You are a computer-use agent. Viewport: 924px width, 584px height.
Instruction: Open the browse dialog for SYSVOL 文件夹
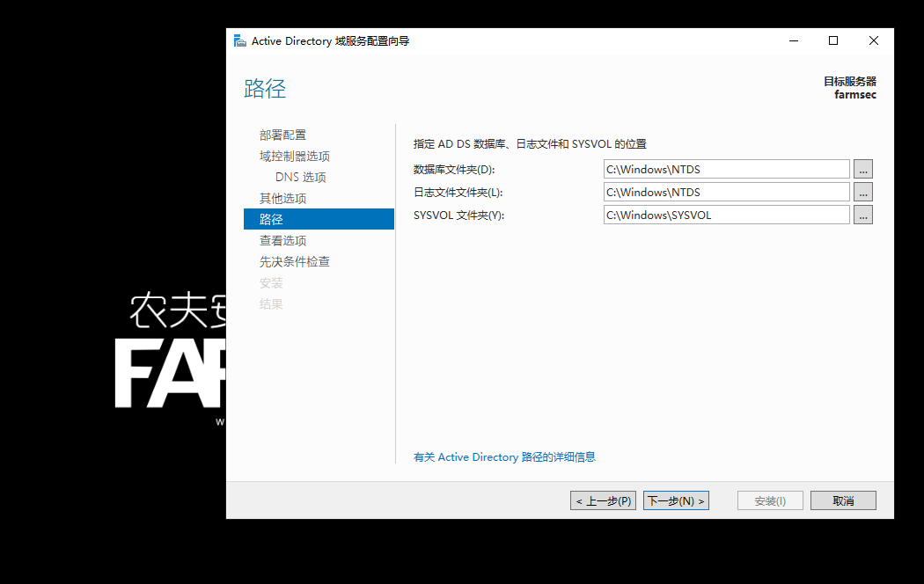[x=862, y=215]
